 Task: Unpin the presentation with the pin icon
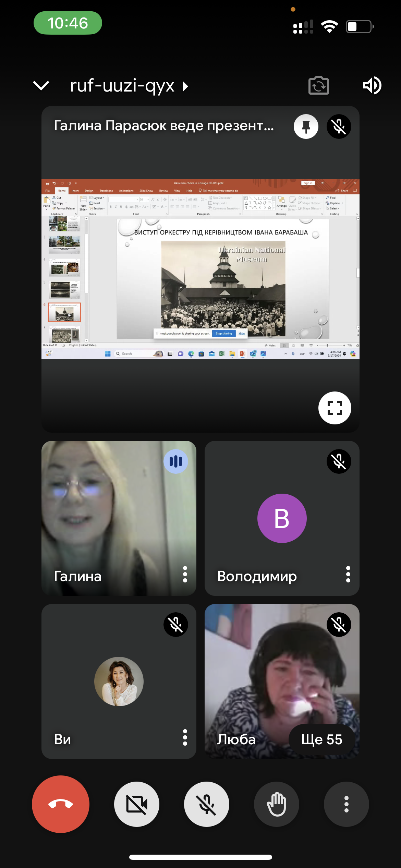pos(306,126)
